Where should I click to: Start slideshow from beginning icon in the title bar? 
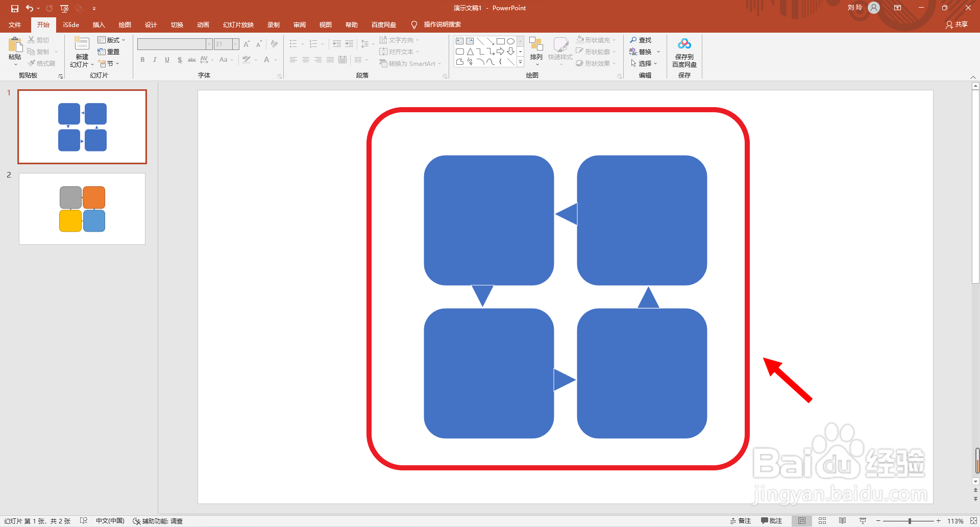click(64, 8)
